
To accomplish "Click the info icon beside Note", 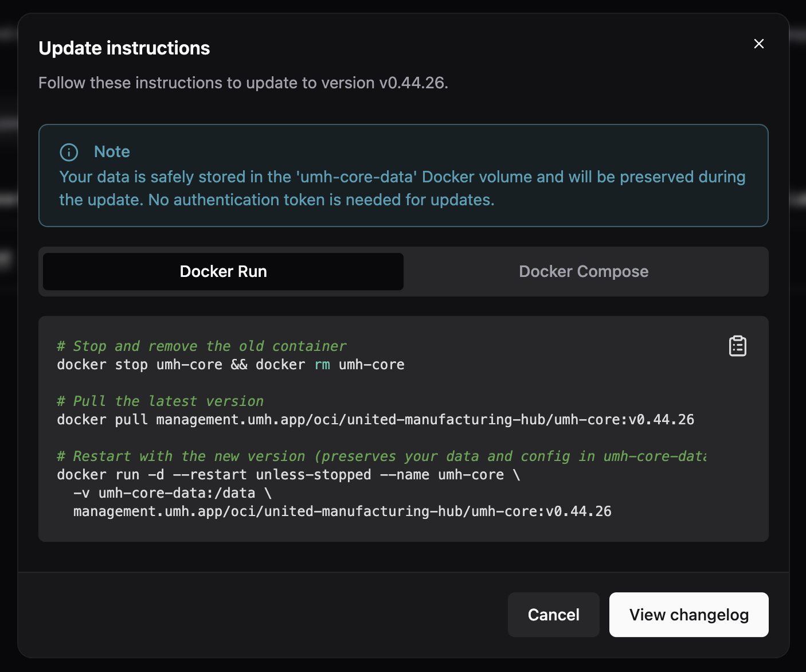I will 69,152.
